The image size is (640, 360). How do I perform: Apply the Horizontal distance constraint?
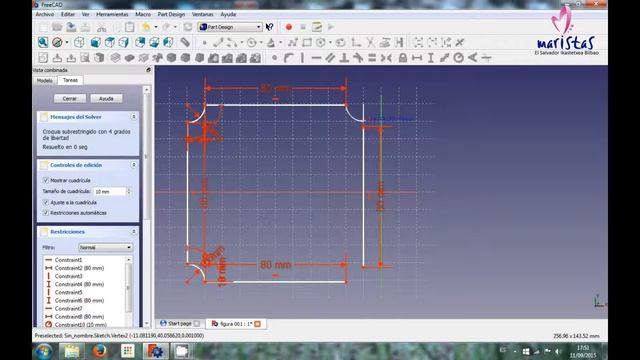tap(417, 58)
